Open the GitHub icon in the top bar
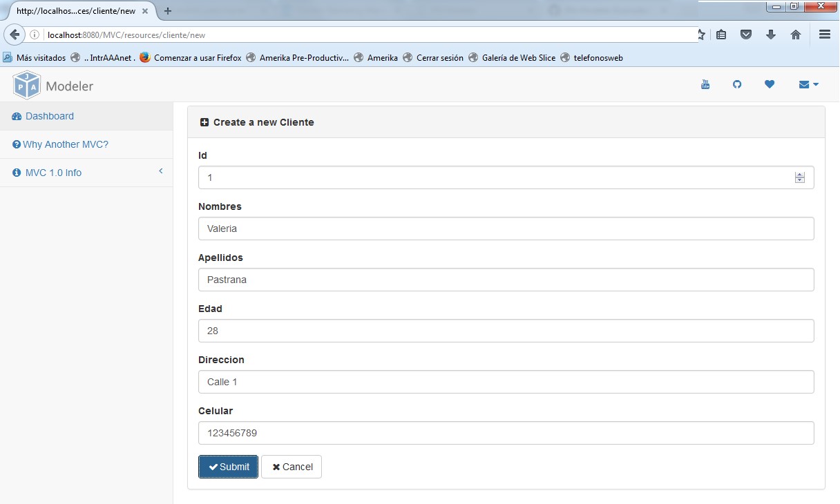Screen dimensions: 840x504 [737, 84]
